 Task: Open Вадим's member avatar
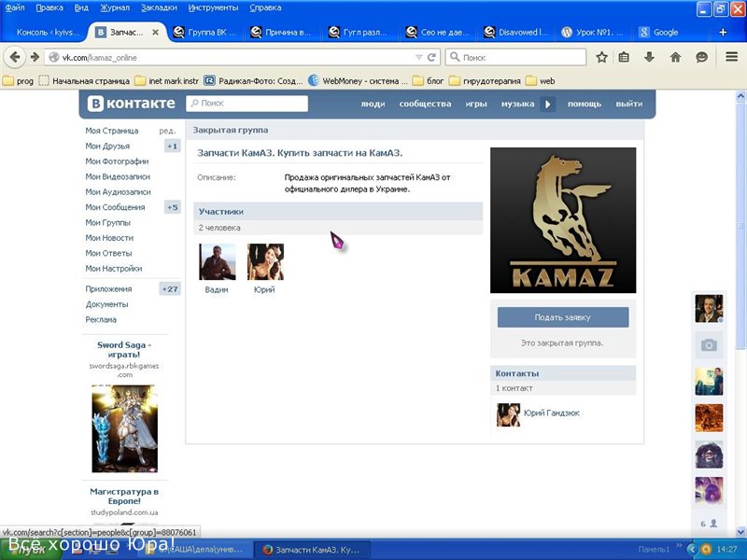click(x=218, y=261)
